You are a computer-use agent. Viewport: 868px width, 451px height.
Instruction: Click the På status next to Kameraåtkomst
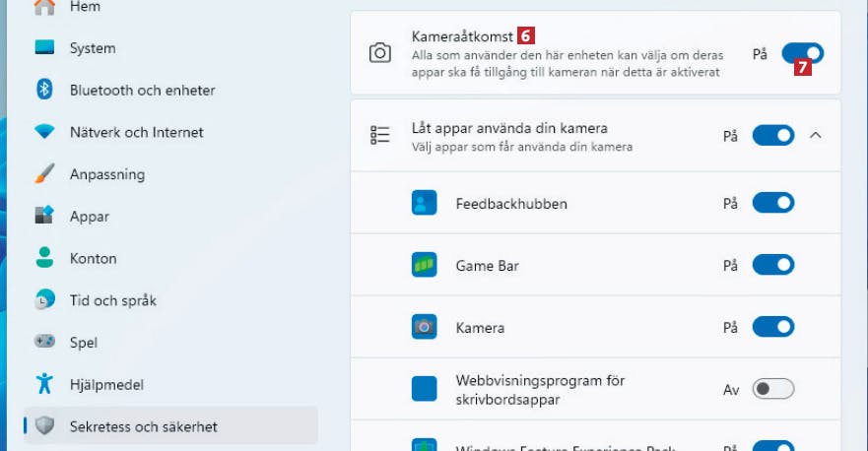pyautogui.click(x=760, y=54)
